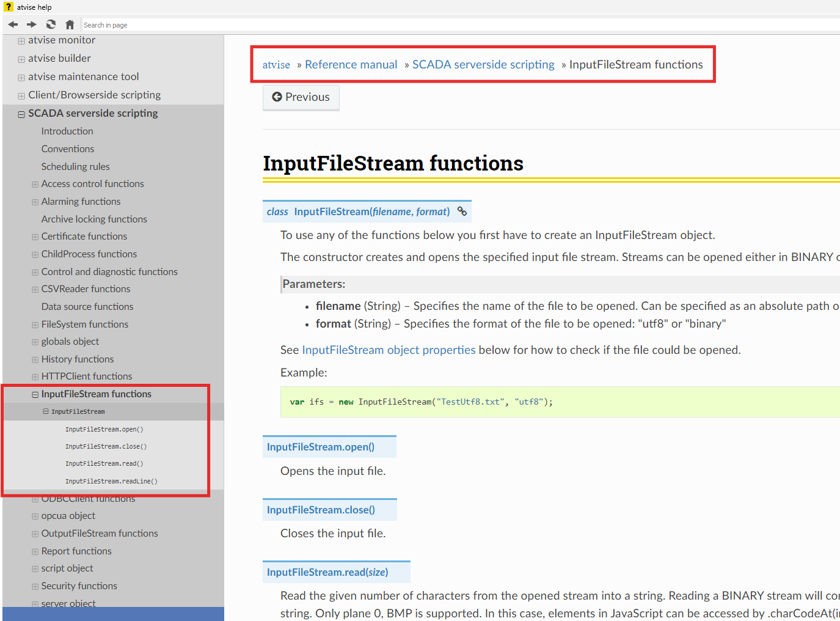
Task: Select InputFileStream.open() in the sidebar tree
Action: pyautogui.click(x=104, y=429)
